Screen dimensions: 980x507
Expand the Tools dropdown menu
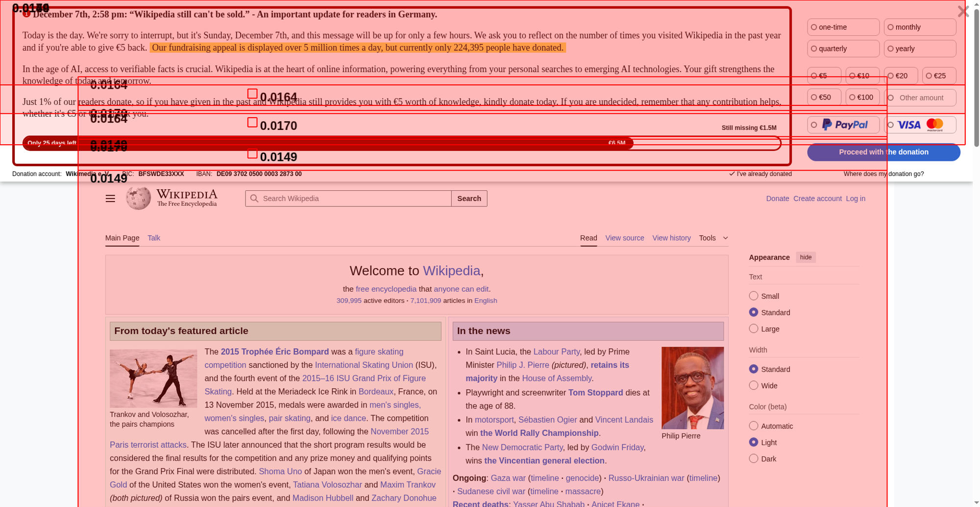713,238
